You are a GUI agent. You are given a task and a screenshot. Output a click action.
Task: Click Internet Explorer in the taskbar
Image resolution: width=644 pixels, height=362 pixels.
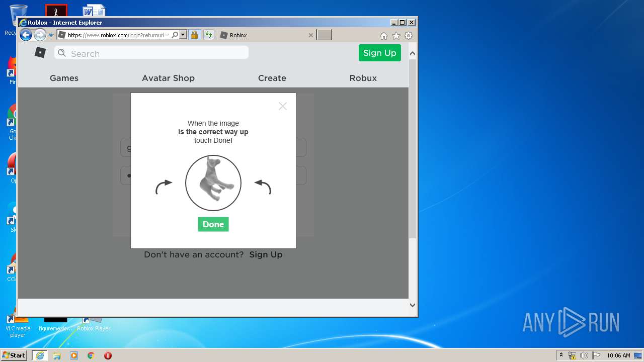40,355
